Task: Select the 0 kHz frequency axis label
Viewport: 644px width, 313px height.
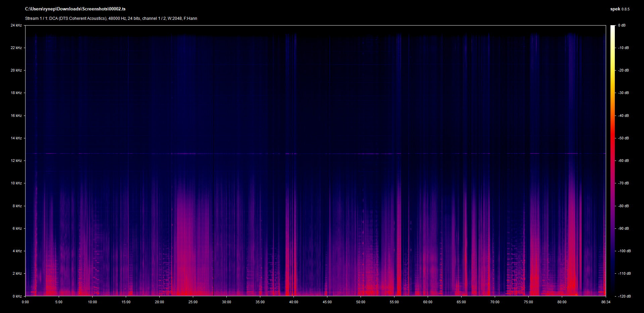Action: click(x=17, y=296)
